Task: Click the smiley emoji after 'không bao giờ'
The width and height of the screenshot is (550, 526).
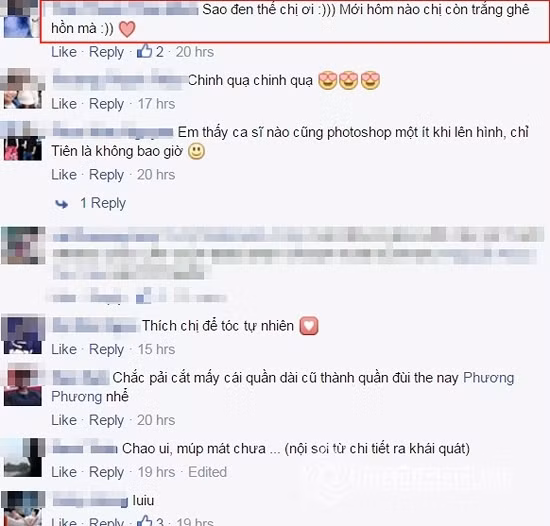Action: click(196, 151)
